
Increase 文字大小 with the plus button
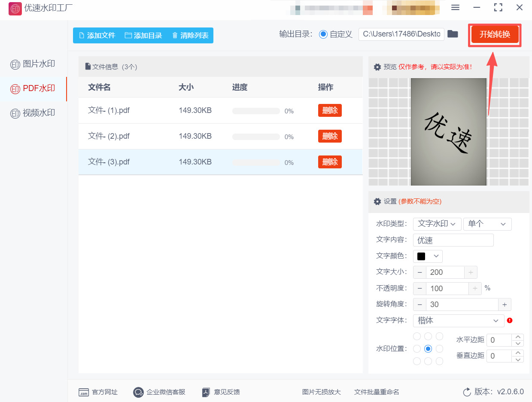(x=471, y=272)
